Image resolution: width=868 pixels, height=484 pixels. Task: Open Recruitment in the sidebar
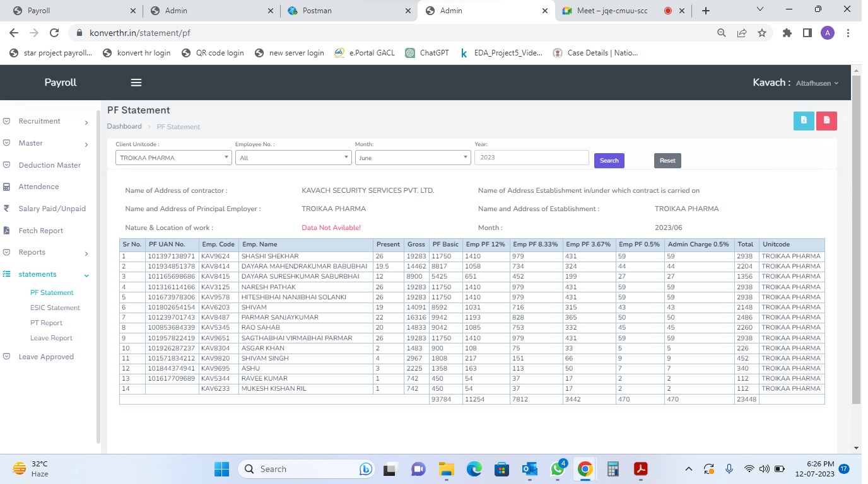pyautogui.click(x=39, y=121)
